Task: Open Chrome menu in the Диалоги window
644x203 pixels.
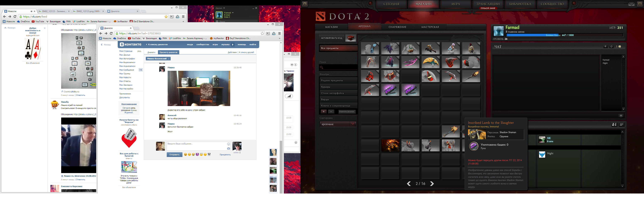Action: 279,34
